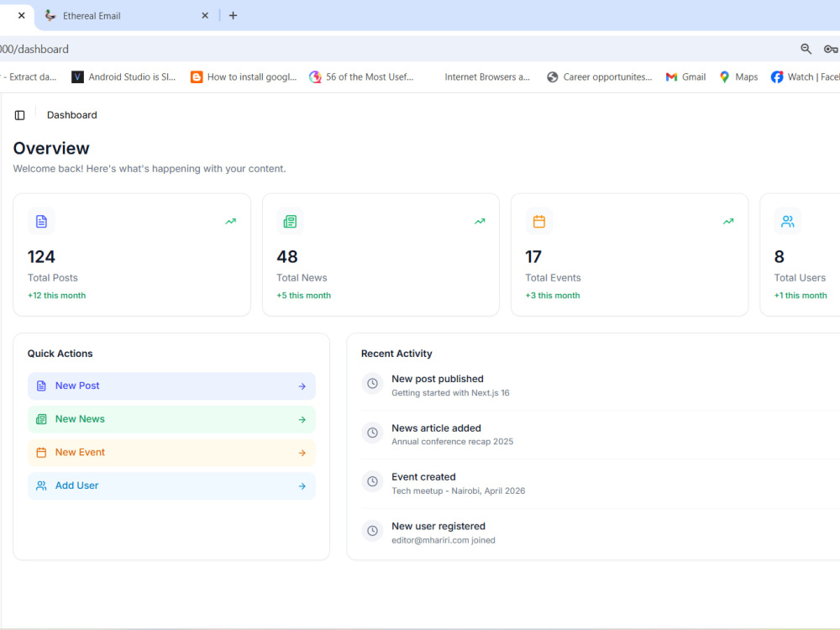Click the +3 this month text
Screen dimensions: 840x630
point(553,296)
